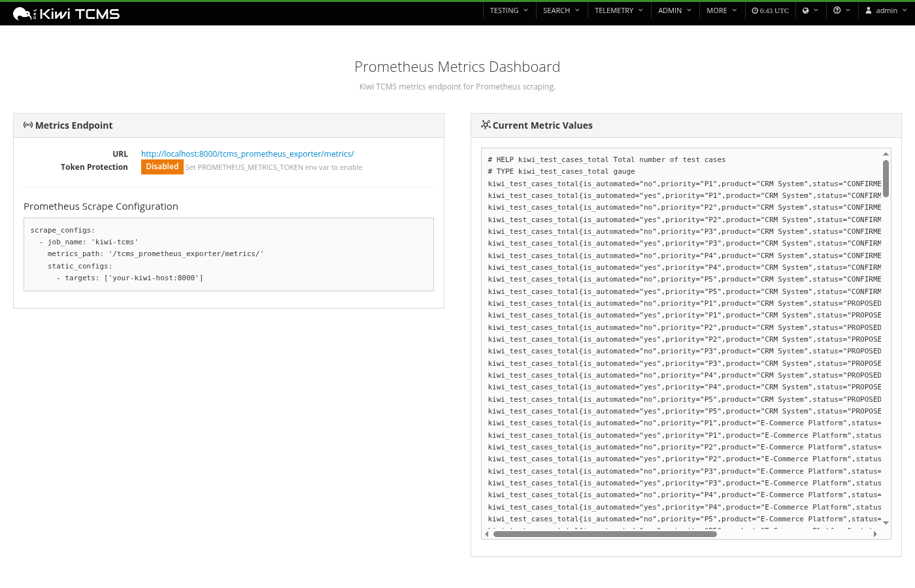Click the Disabled token protection badge
This screenshot has width=915, height=588.
click(162, 167)
